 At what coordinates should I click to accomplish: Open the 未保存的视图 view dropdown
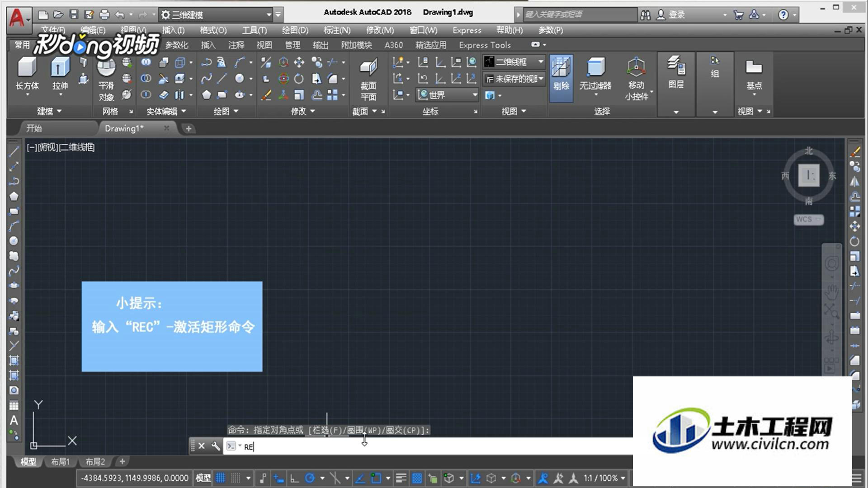514,79
